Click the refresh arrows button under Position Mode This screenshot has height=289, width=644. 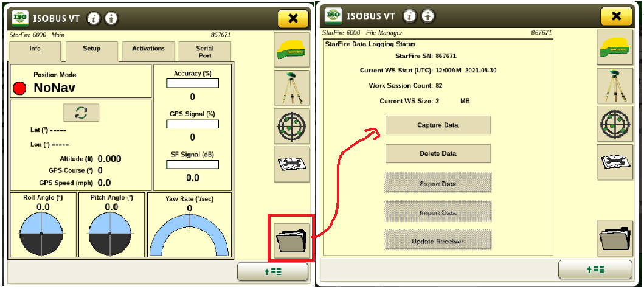point(81,113)
